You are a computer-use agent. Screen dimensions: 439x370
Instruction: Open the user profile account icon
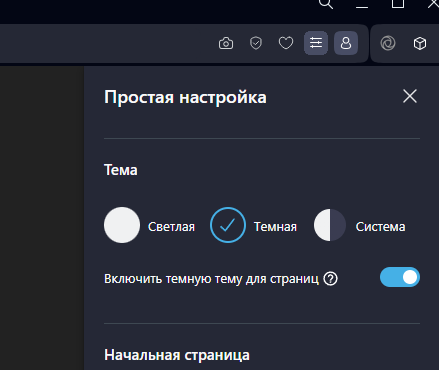(x=346, y=43)
